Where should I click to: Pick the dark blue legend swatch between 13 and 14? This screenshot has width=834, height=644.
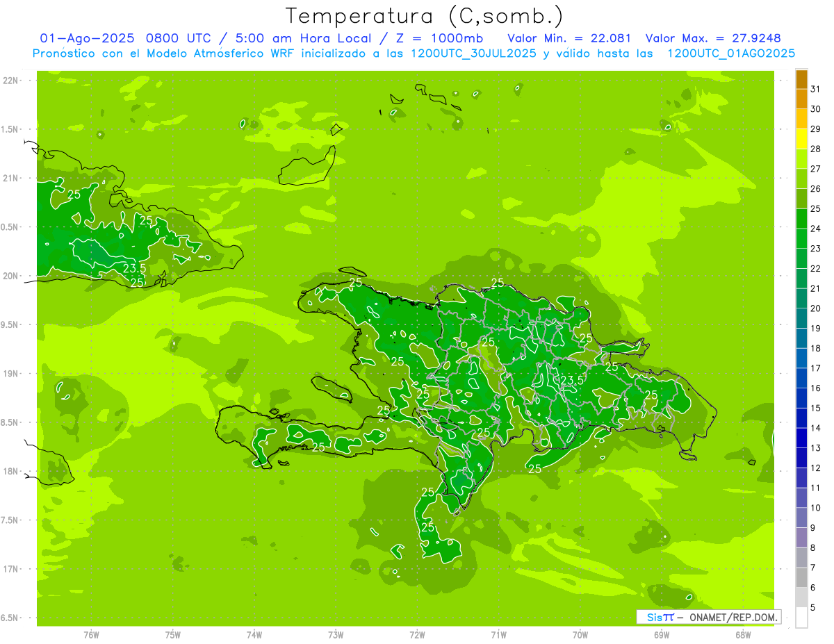pyautogui.click(x=801, y=438)
